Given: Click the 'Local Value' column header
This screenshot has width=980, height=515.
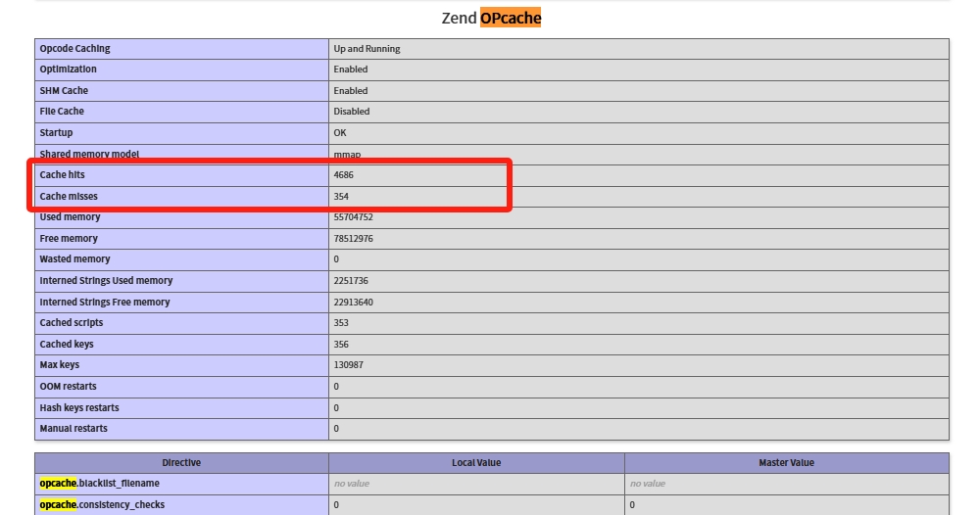Looking at the screenshot, I should 476,462.
